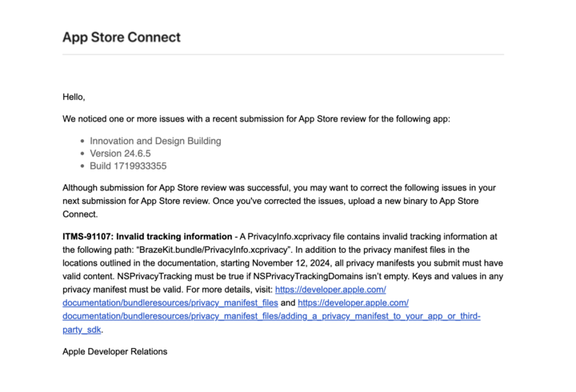Click the App Store Connect header title
This screenshot has height=392, width=576.
(122, 37)
